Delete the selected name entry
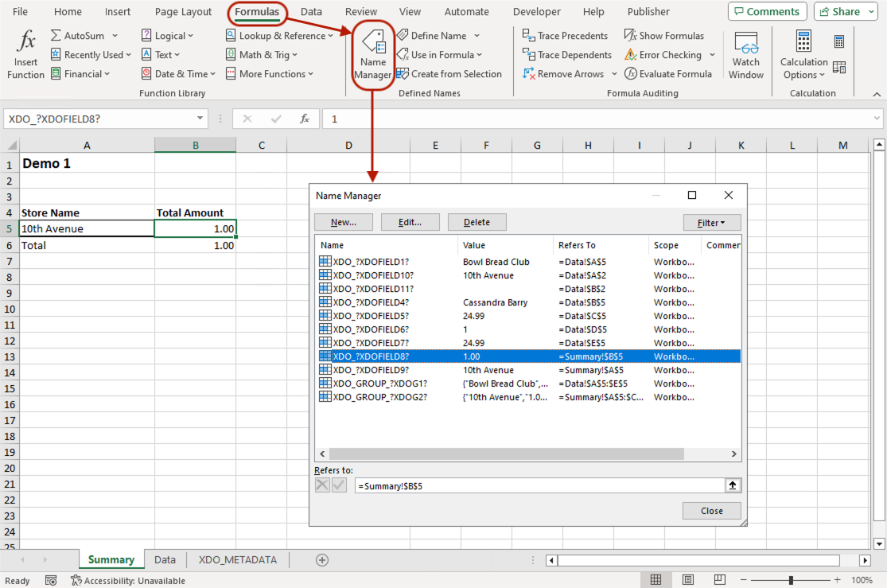The height and width of the screenshot is (588, 887). 477,222
